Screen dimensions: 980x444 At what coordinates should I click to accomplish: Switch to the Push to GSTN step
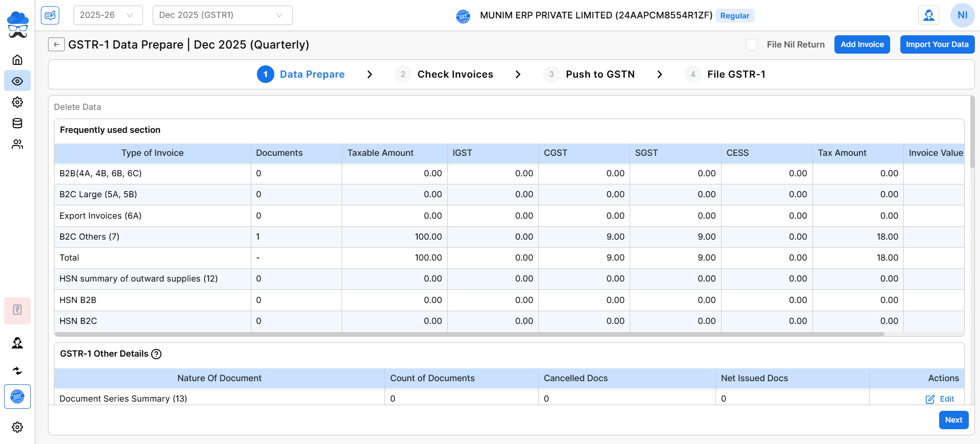pyautogui.click(x=600, y=75)
